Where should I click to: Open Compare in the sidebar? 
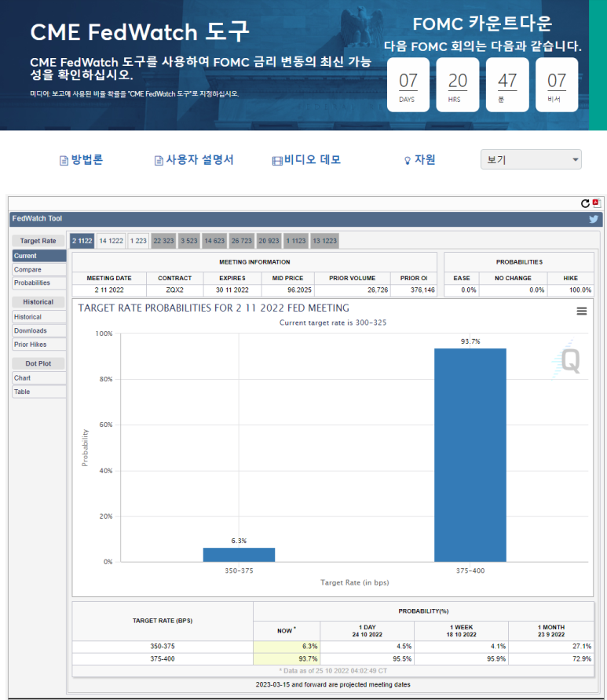(x=38, y=270)
